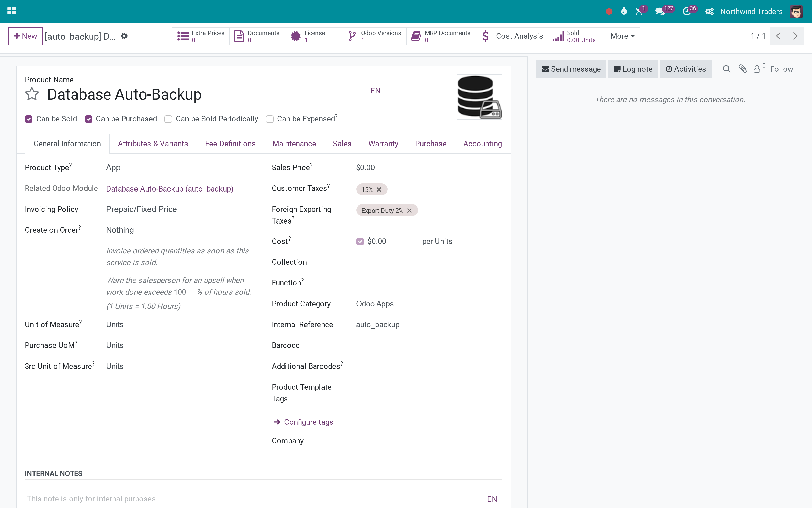Open License stat button
Screen dimensions: 812x508
click(x=314, y=36)
